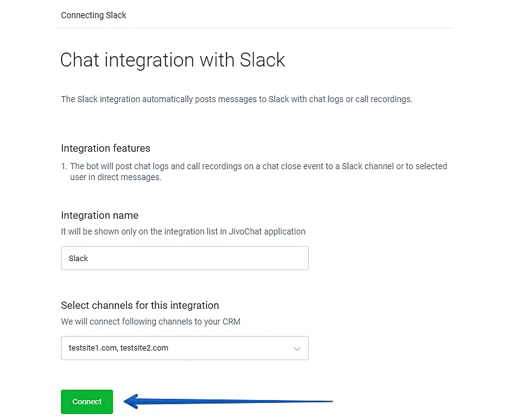Viewport: 505px width, 420px height.
Task: Click the 'user in direct messages' text line
Action: pos(115,178)
